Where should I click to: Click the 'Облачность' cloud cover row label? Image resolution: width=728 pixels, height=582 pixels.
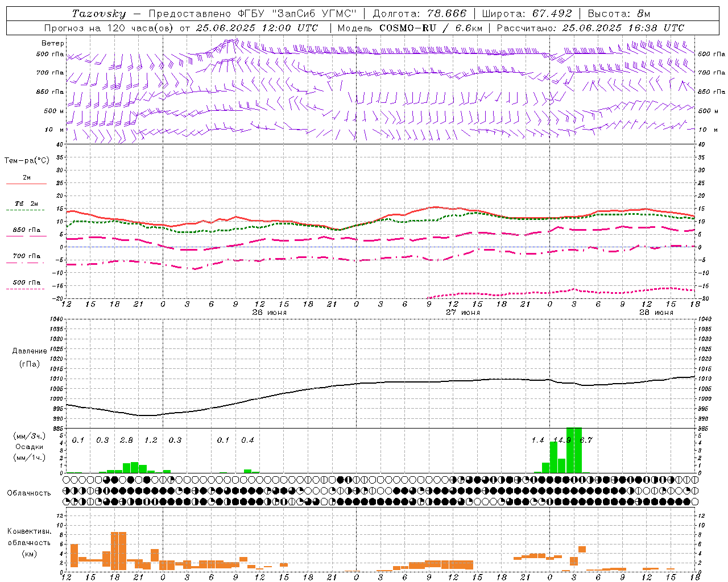click(x=29, y=493)
